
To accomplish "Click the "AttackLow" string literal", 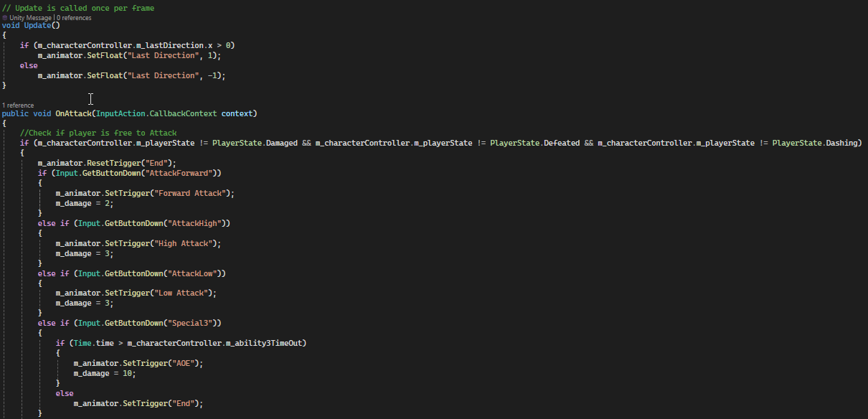I will tap(194, 273).
